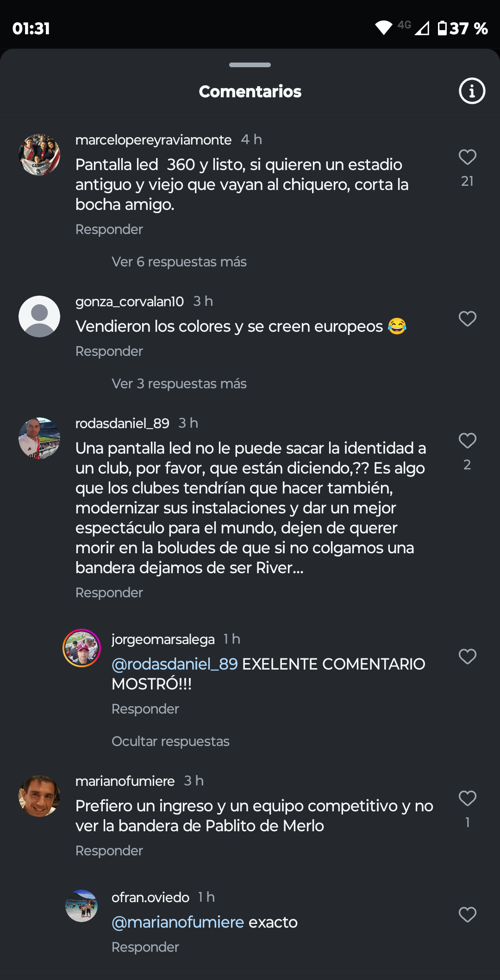Open marcelopereyraviamonte's profile picture
Image resolution: width=500 pixels, height=980 pixels.
pyautogui.click(x=39, y=155)
